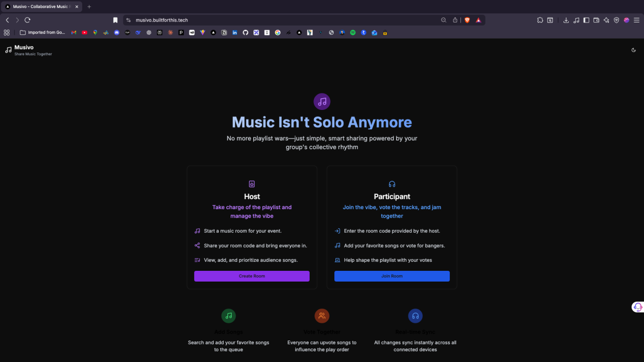This screenshot has height=362, width=644.
Task: Click the orange Vote Together people icon
Action: pyautogui.click(x=322, y=316)
